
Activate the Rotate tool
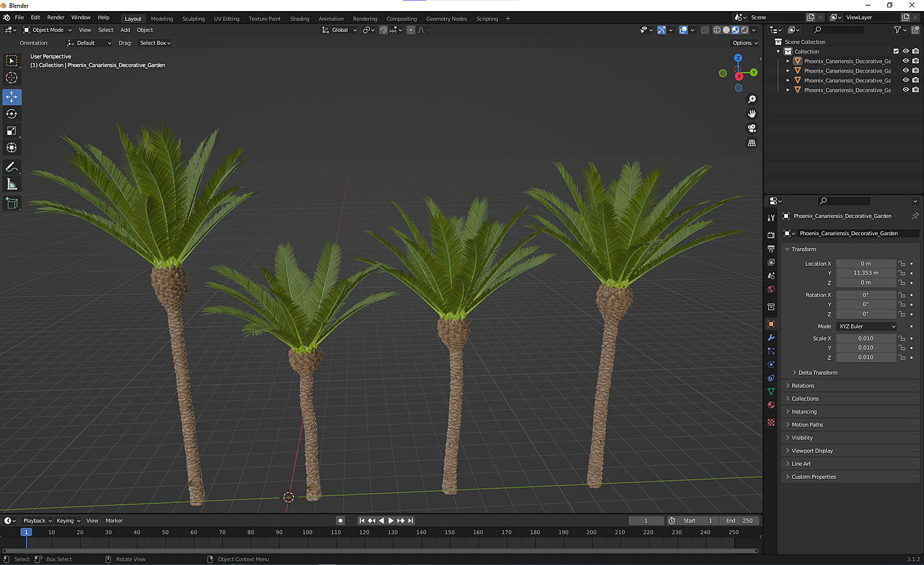coord(12,114)
